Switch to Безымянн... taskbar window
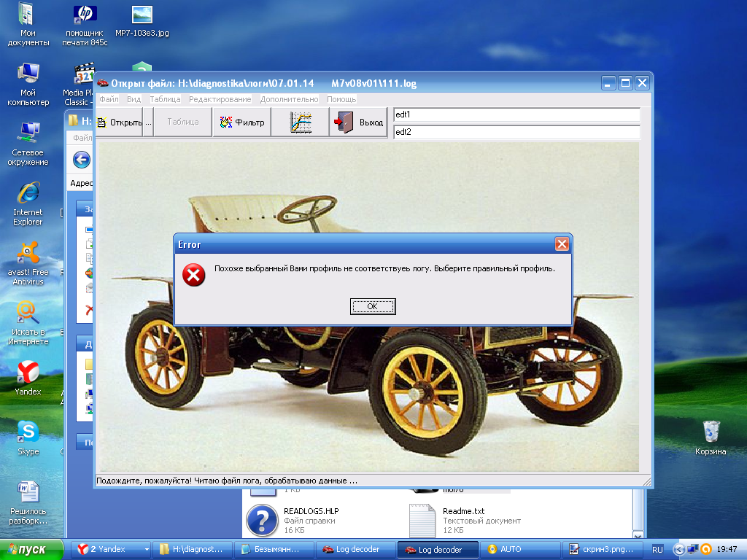The height and width of the screenshot is (560, 747). tap(274, 549)
